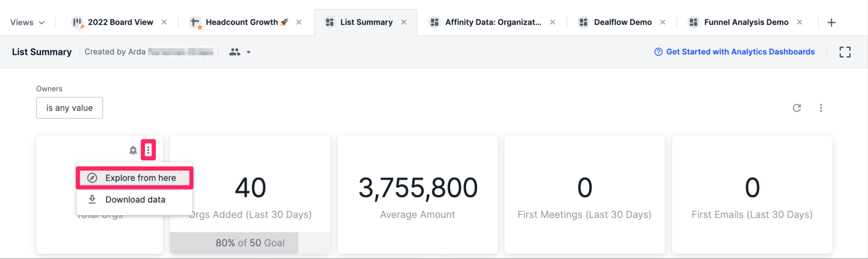Click the dashboard icon on List Summary tab

point(330,22)
